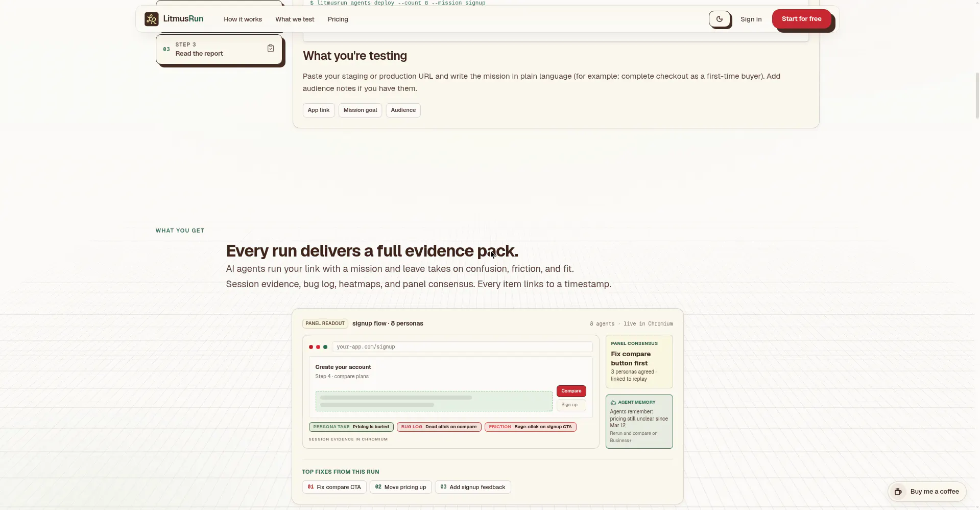The height and width of the screenshot is (510, 980).
Task: Go to What we test section
Action: tap(295, 19)
